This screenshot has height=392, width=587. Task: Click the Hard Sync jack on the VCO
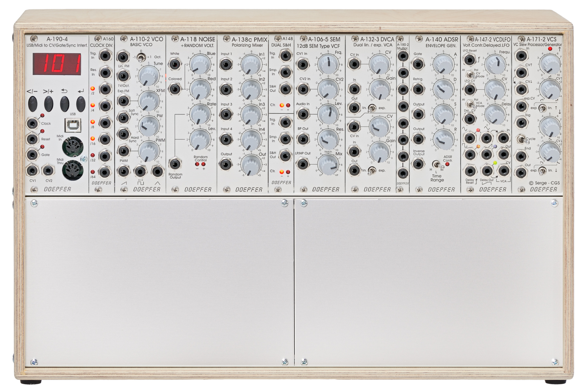coord(123,134)
